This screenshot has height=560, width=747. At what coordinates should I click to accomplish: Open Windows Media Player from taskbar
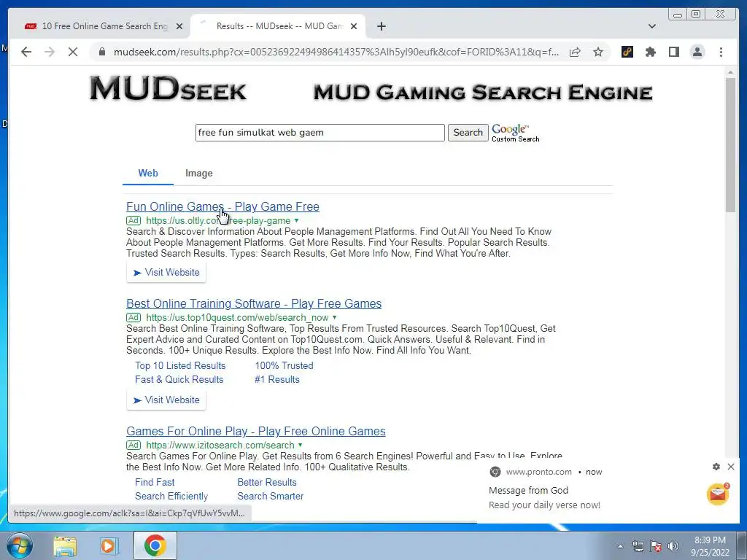[108, 545]
